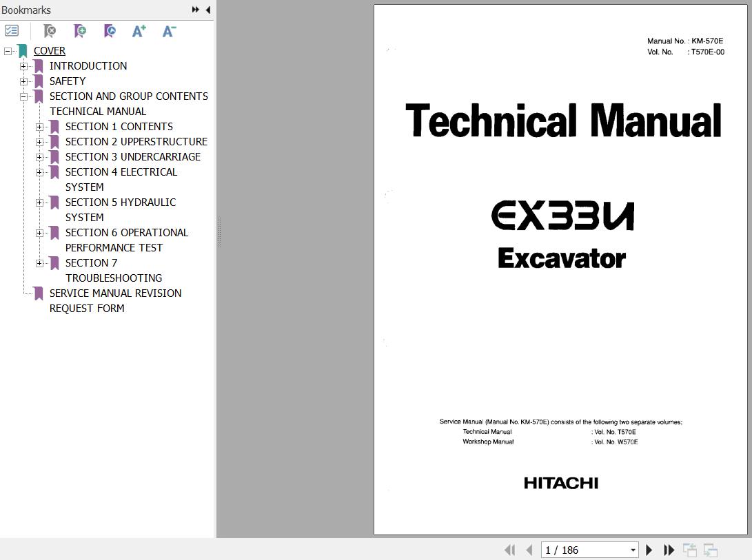
Task: Expand SECTION 7 TROUBLESHOOTING bookmark
Action: 39,263
